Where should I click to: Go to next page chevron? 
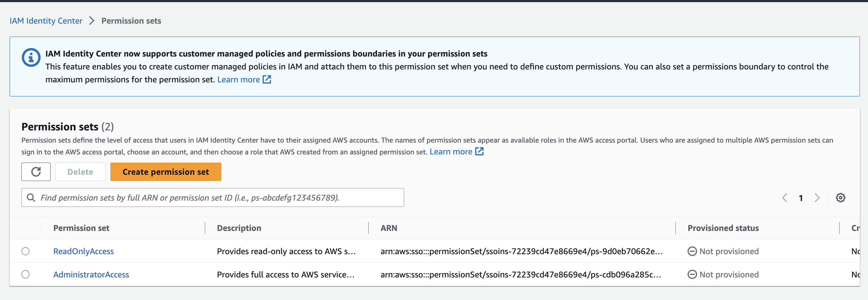pyautogui.click(x=817, y=198)
